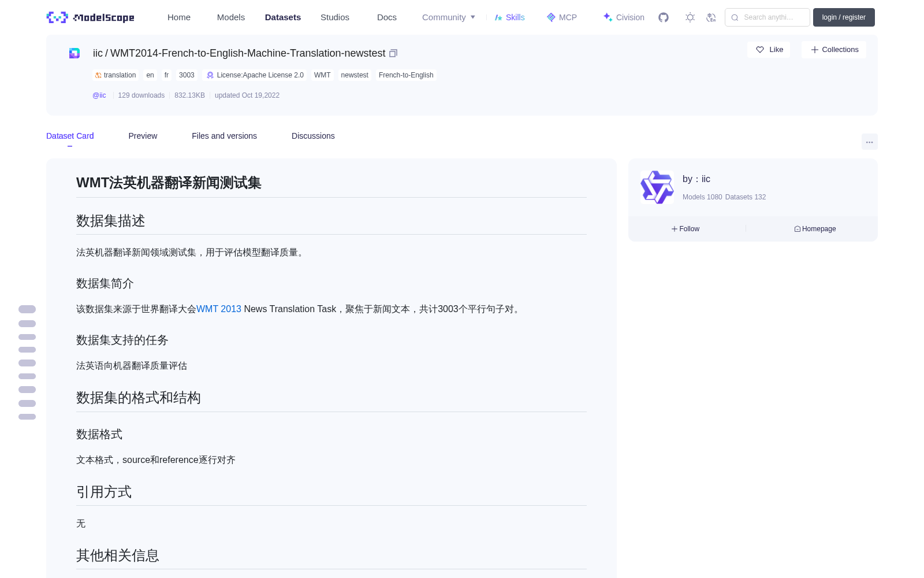
Task: Click the Apache License 2.0 tag
Action: click(255, 75)
